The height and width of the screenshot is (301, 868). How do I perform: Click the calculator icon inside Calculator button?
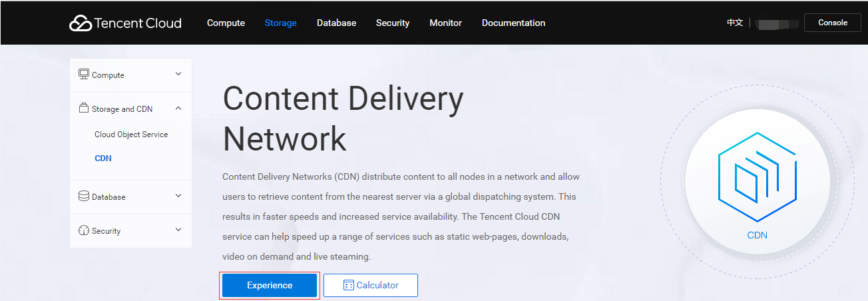pos(348,285)
